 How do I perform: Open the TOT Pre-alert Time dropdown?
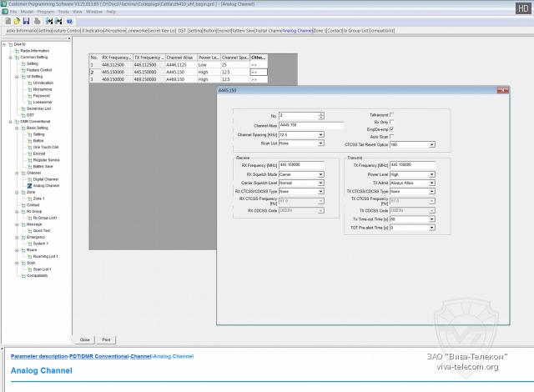pos(432,228)
